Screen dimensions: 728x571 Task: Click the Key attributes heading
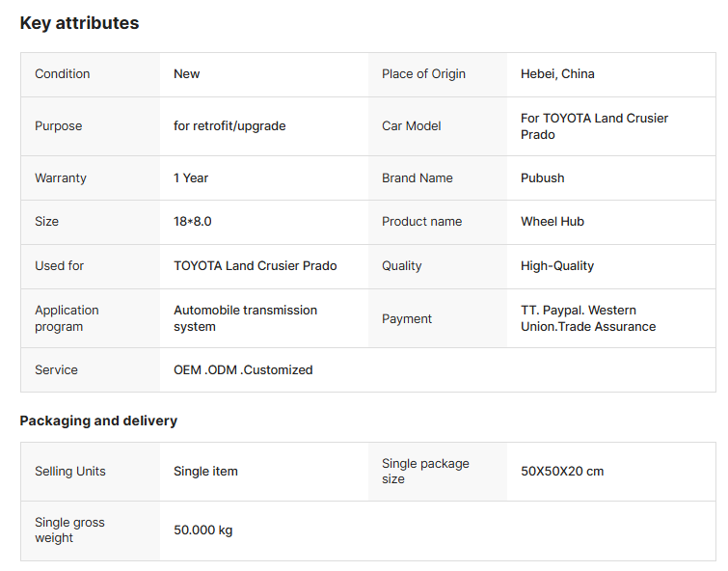[79, 23]
